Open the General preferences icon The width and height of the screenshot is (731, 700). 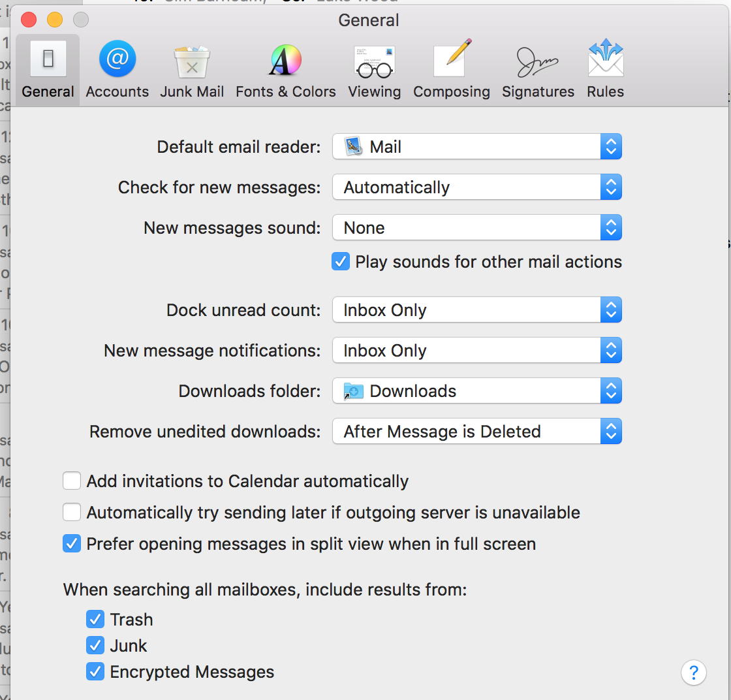48,59
